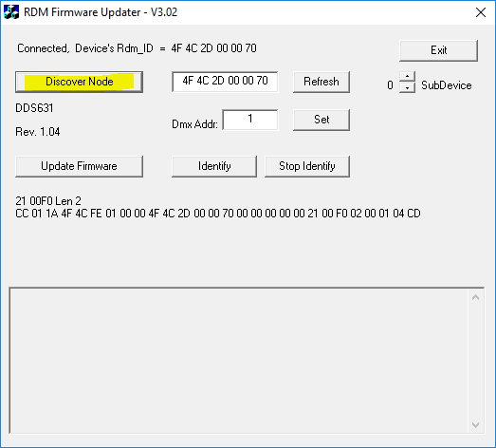The width and height of the screenshot is (496, 448).
Task: Click the Identify button
Action: coord(214,166)
